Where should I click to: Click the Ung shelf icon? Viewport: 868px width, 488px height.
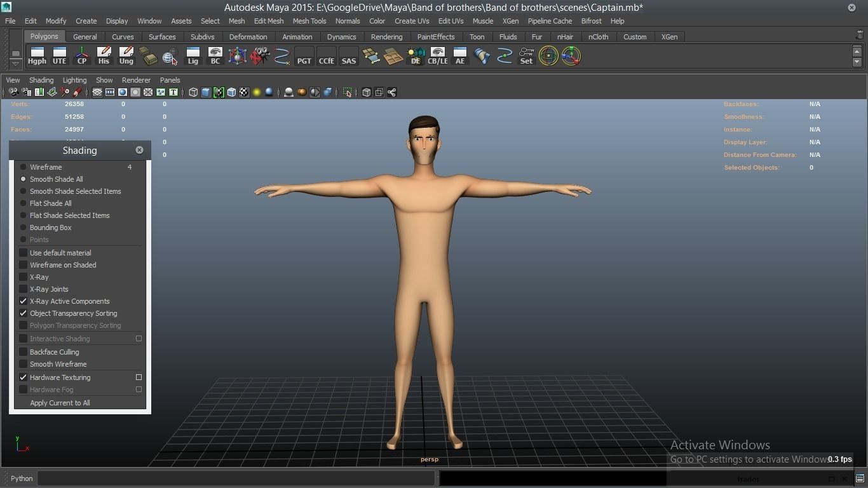pyautogui.click(x=126, y=56)
